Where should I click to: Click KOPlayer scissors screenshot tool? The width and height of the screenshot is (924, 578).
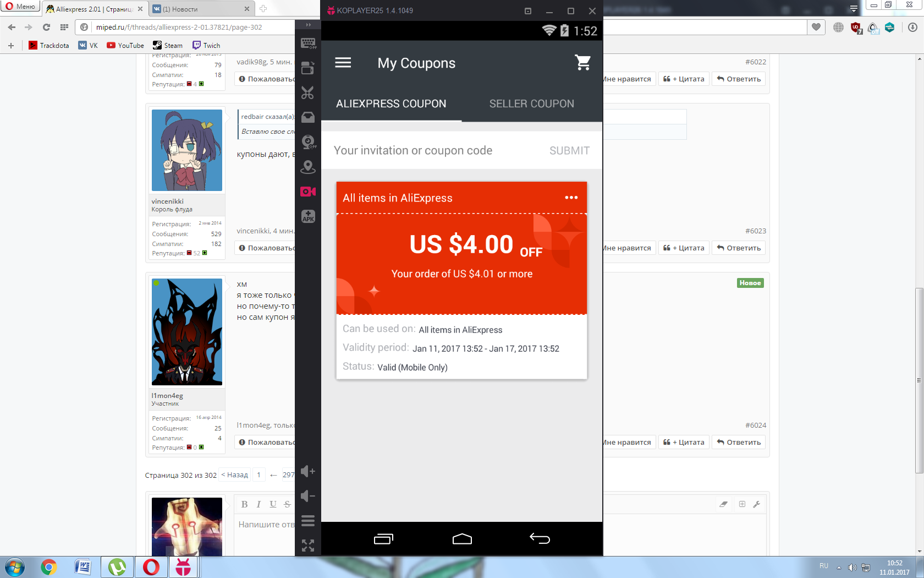tap(308, 92)
